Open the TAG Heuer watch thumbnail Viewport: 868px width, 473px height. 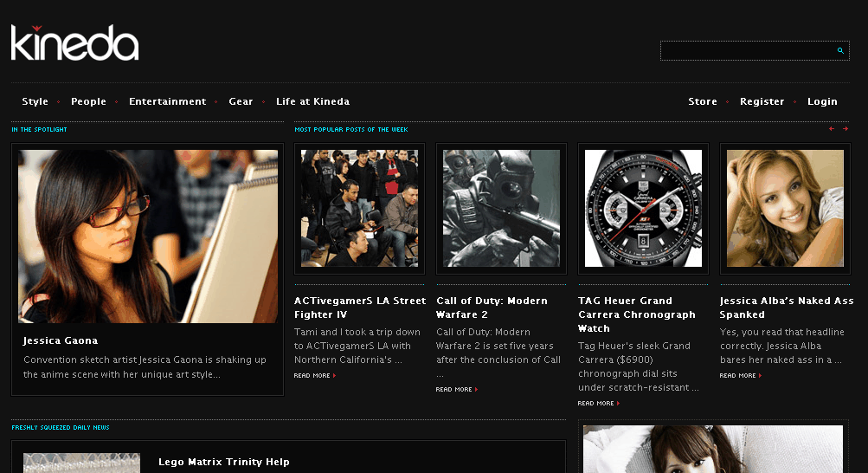(643, 209)
